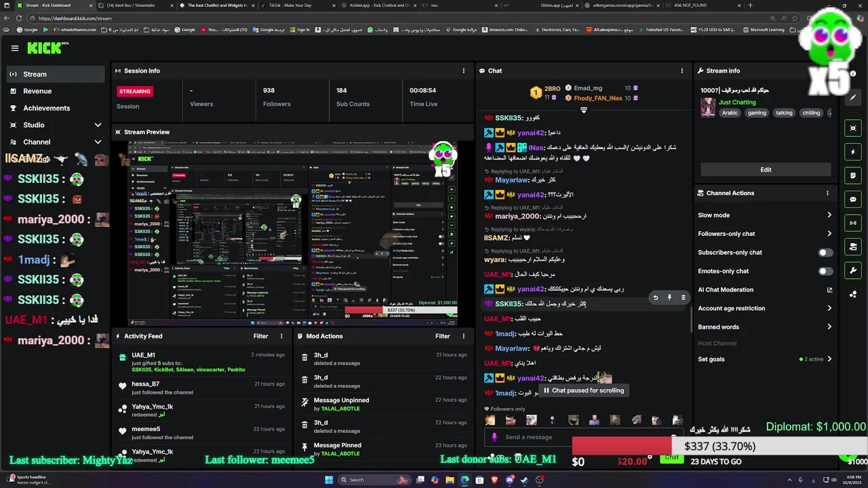The height and width of the screenshot is (488, 868).
Task: Click the document icon in right rail
Action: click(x=853, y=176)
